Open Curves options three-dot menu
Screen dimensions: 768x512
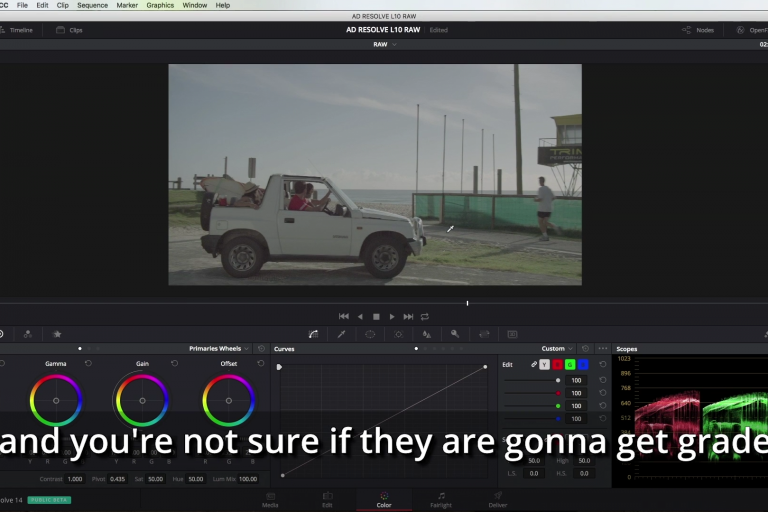click(x=603, y=348)
